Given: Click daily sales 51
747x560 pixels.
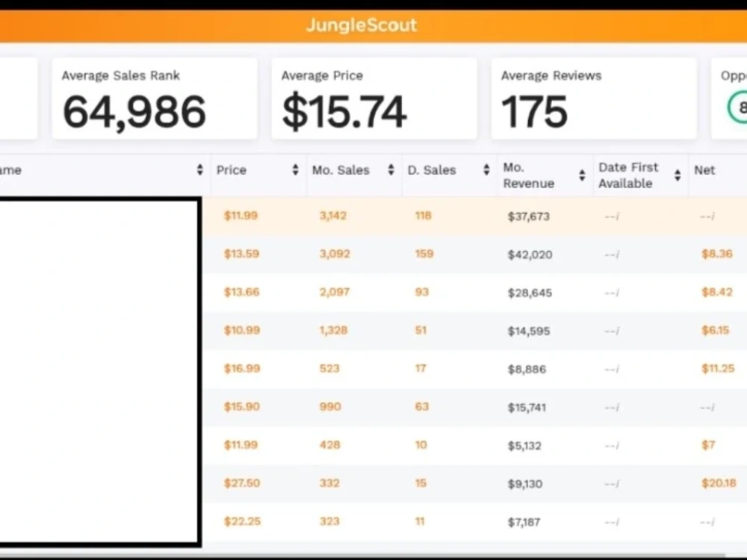Looking at the screenshot, I should [x=421, y=330].
